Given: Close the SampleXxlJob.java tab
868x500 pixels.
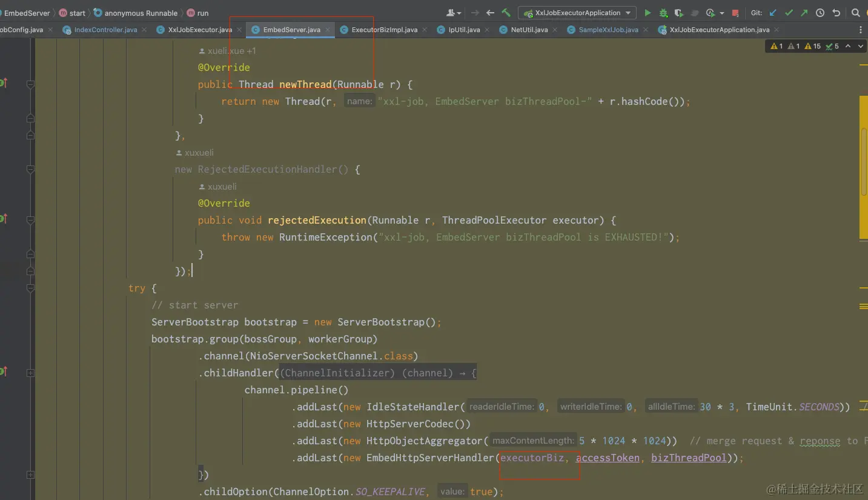Looking at the screenshot, I should click(646, 30).
